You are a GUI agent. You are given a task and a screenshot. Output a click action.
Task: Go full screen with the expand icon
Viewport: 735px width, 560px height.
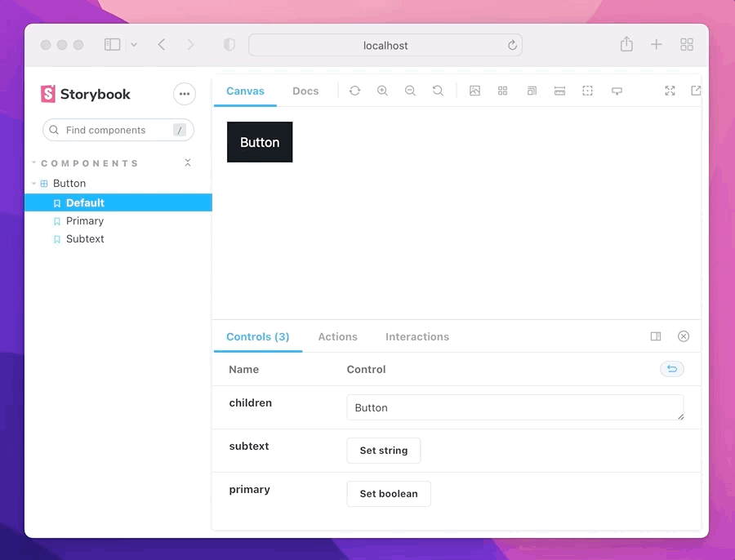click(x=670, y=91)
